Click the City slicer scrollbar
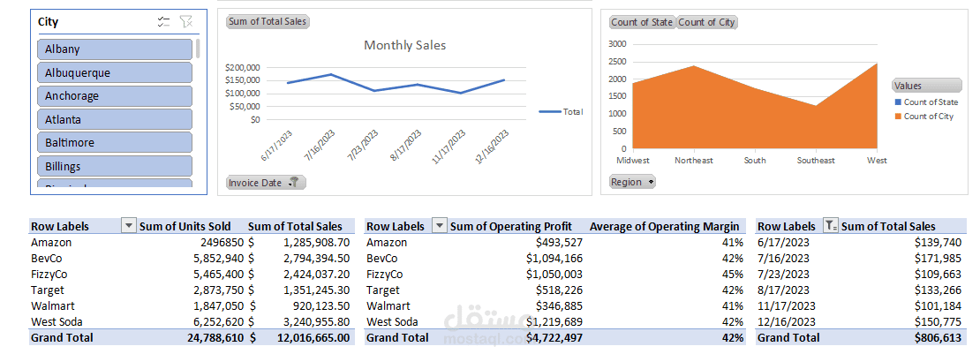The height and width of the screenshot is (354, 980). pos(198,49)
